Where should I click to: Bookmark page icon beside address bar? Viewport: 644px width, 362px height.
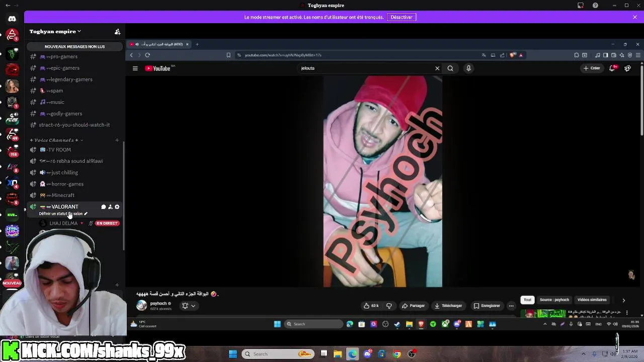tap(228, 55)
